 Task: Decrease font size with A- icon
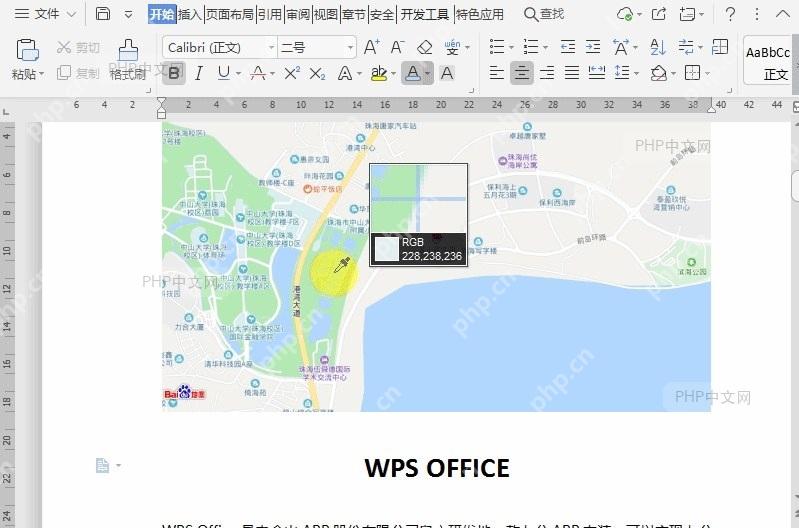(x=397, y=47)
